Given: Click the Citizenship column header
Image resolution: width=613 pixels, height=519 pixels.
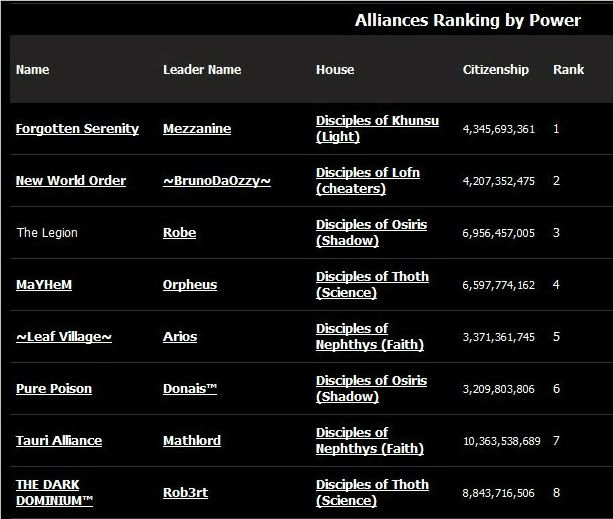Looking at the screenshot, I should pyautogui.click(x=496, y=70).
